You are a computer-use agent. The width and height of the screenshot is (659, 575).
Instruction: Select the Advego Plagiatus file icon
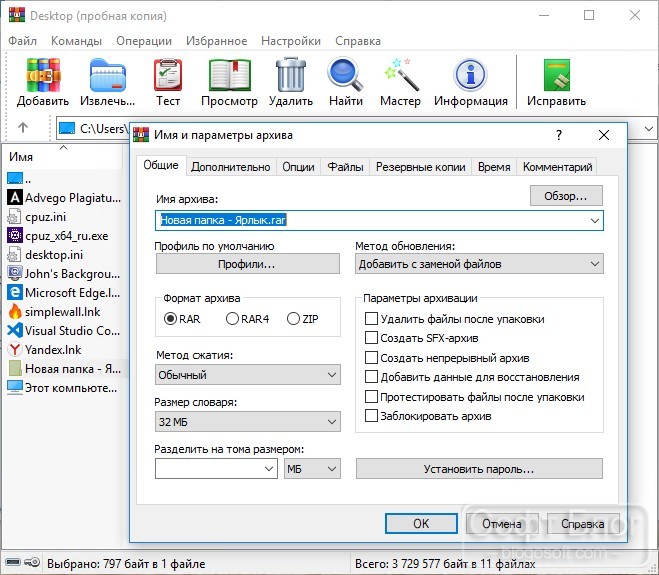coord(15,197)
